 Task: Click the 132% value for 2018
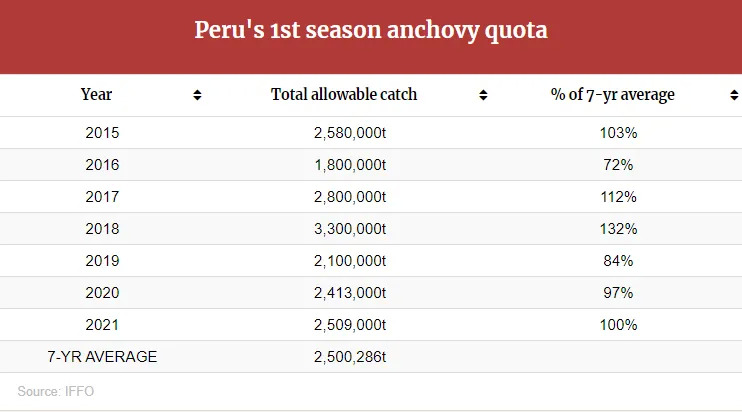[x=619, y=228]
